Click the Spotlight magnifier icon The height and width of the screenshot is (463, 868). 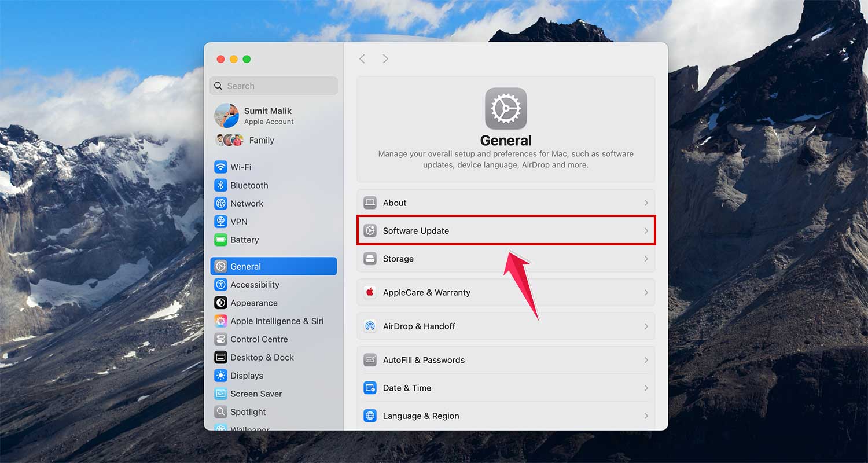[221, 411]
